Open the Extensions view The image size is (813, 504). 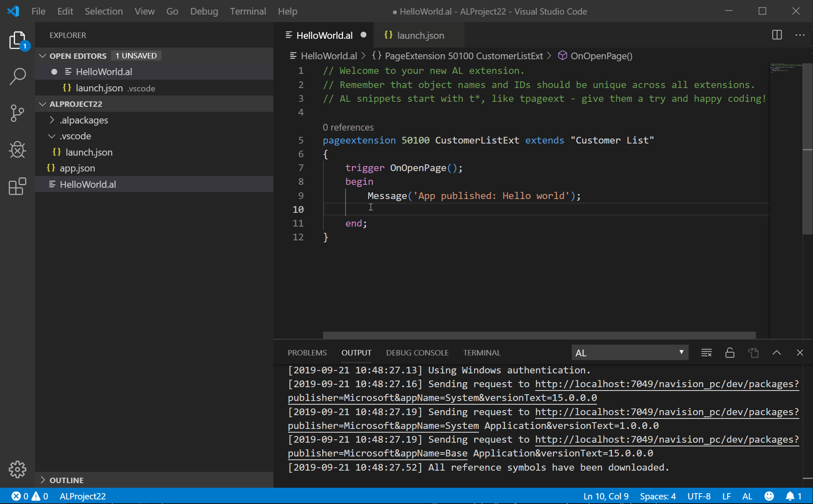[x=17, y=186]
